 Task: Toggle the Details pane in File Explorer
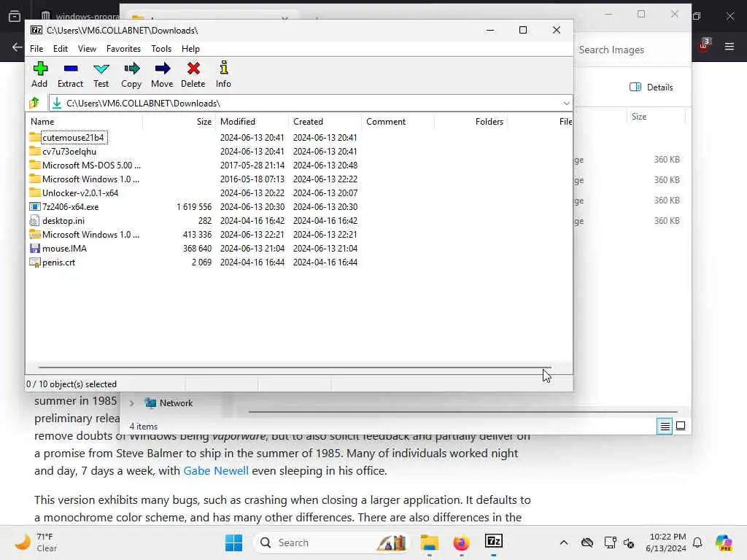(x=651, y=87)
